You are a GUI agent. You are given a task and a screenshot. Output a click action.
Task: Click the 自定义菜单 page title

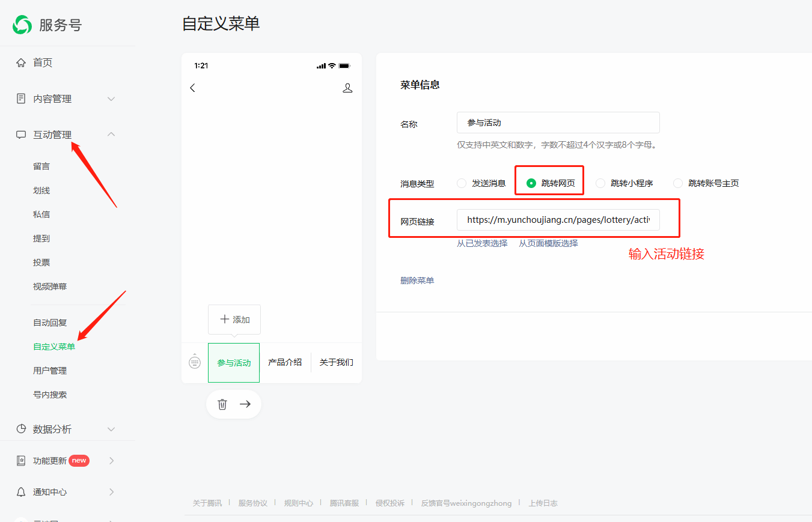(x=221, y=24)
